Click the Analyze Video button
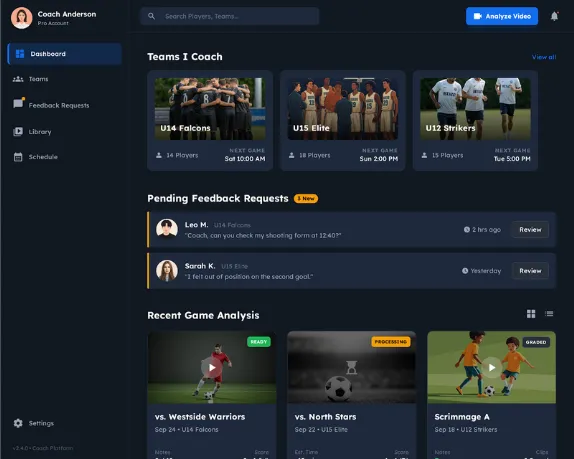574x459 pixels. (502, 16)
